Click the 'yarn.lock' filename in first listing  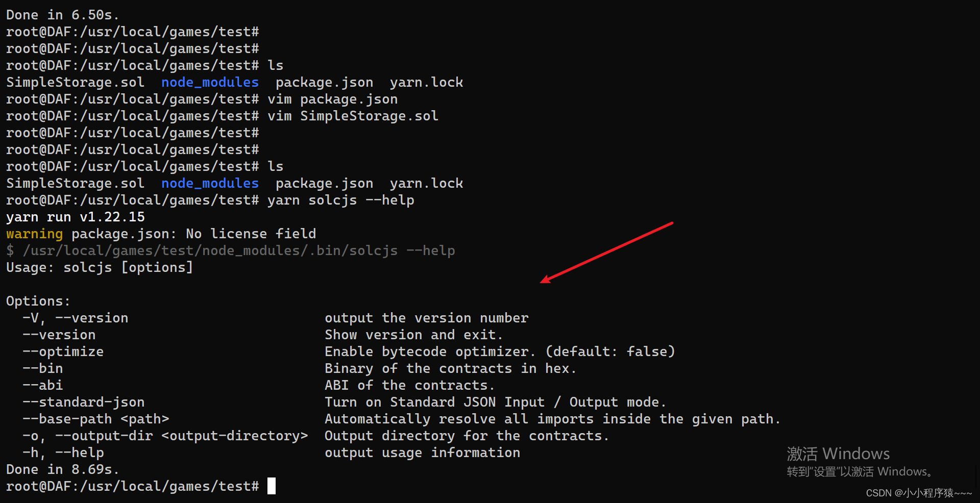426,82
